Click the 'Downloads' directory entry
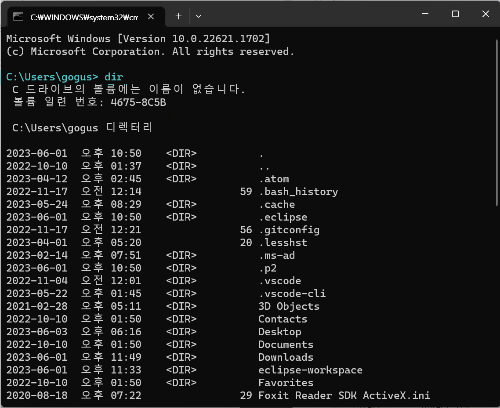This screenshot has height=408, width=500. (x=286, y=357)
